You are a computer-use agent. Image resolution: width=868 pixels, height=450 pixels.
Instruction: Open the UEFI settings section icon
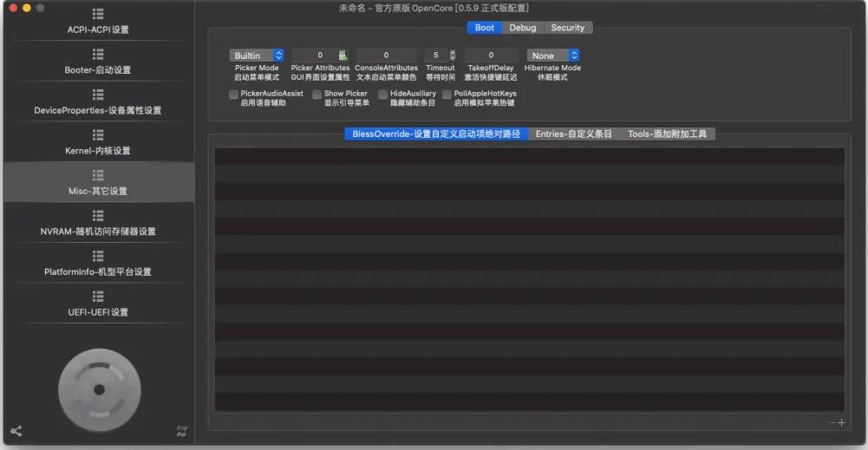[98, 297]
